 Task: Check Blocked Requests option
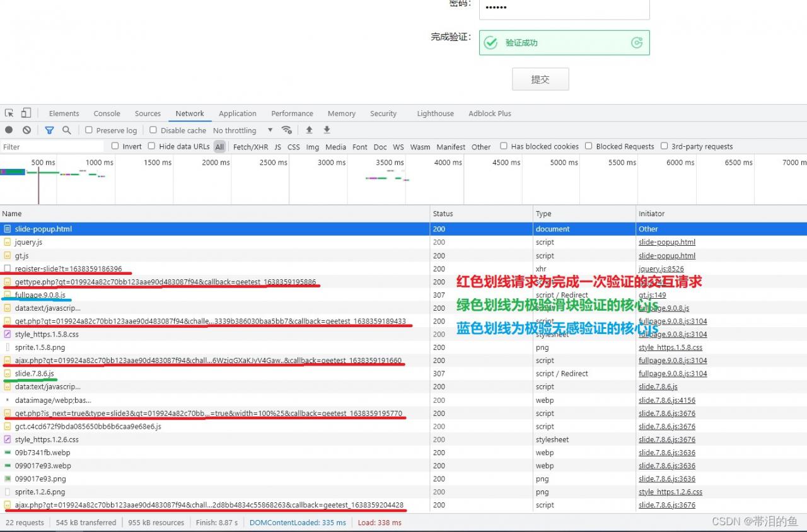pos(588,146)
